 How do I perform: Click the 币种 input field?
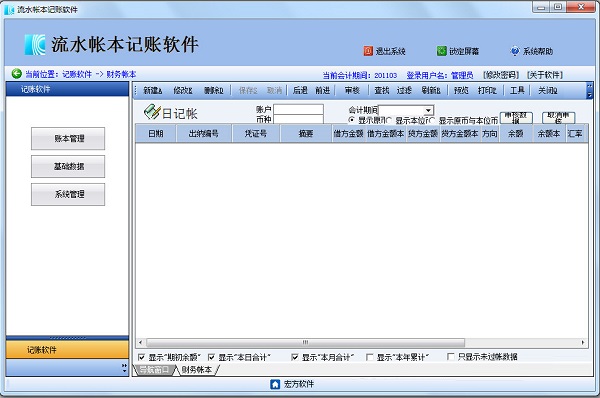click(298, 119)
